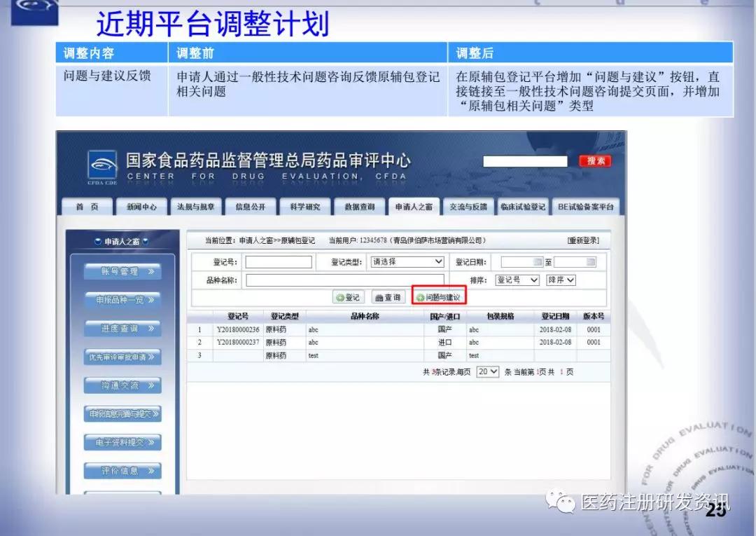756x536 pixels.
Task: Select the 信息公开 tab
Action: (x=250, y=207)
